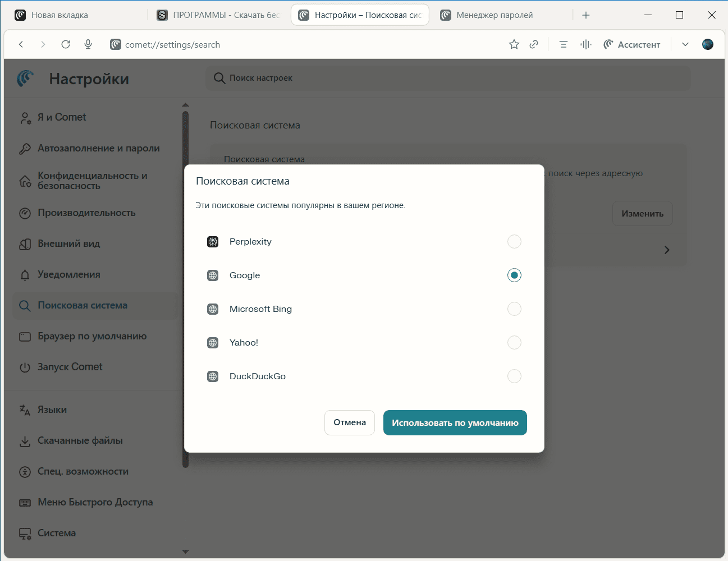Open Спец. возможности settings
The width and height of the screenshot is (728, 561).
point(95,472)
